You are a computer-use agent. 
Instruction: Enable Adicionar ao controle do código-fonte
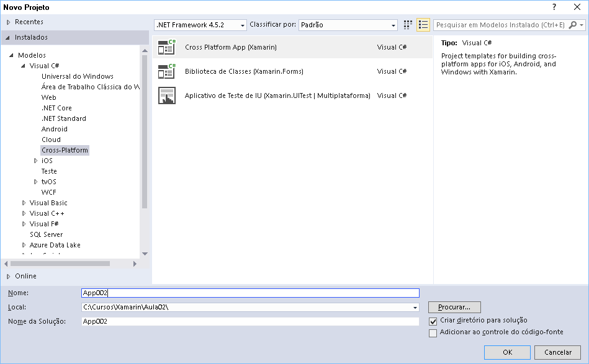[433, 333]
